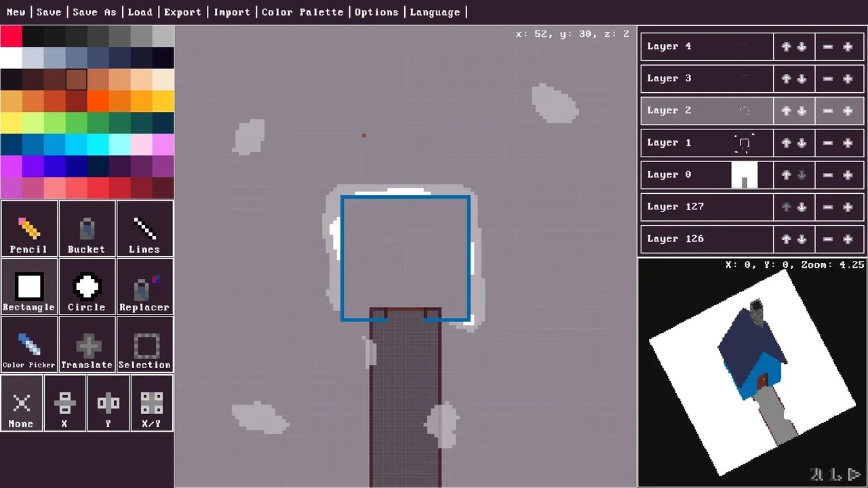Pick the red swatch in top-left palette
The height and width of the screenshot is (488, 868).
pyautogui.click(x=11, y=36)
